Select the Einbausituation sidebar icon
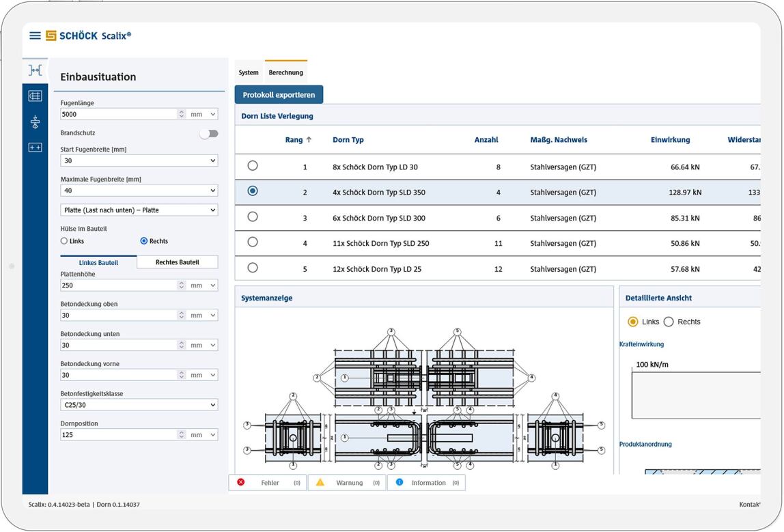 pos(35,70)
